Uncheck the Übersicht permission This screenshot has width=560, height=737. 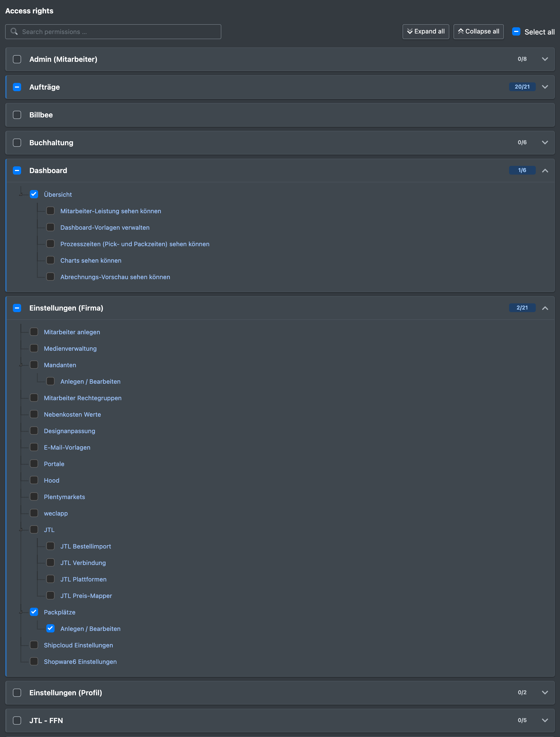tap(34, 194)
